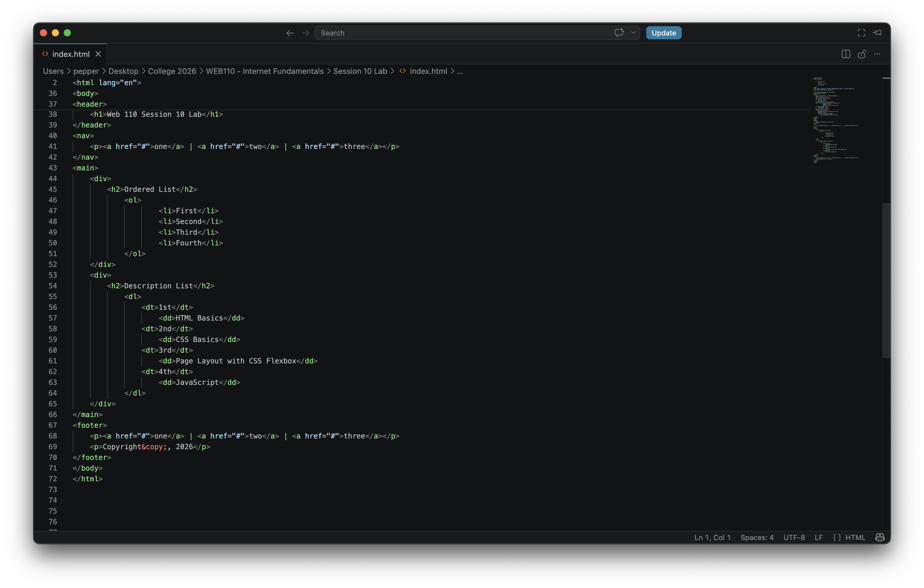The width and height of the screenshot is (924, 588).
Task: Open Go to Line via Ln 1, Col 1
Action: tap(712, 537)
